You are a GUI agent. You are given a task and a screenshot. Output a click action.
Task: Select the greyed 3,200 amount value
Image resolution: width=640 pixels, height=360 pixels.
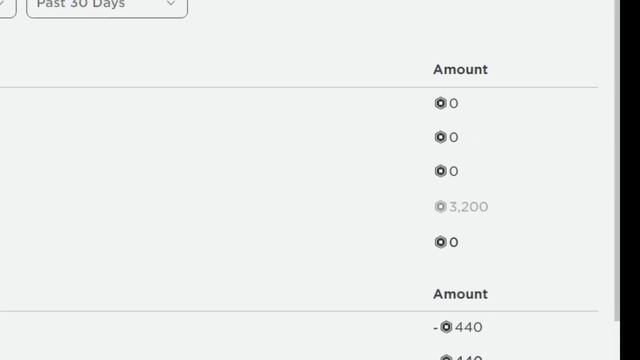pyautogui.click(x=469, y=207)
